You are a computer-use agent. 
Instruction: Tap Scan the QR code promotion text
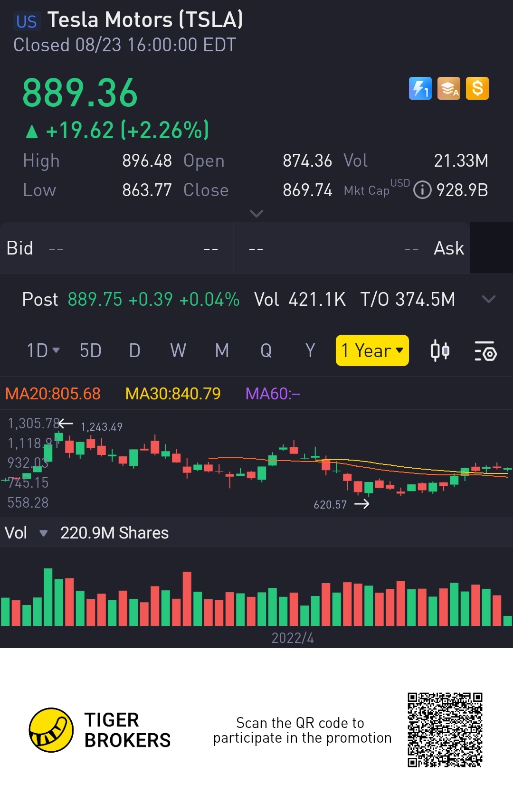pyautogui.click(x=302, y=730)
